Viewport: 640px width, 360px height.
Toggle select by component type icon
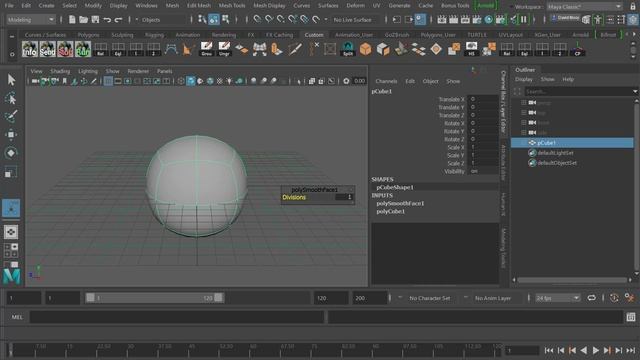click(x=225, y=19)
